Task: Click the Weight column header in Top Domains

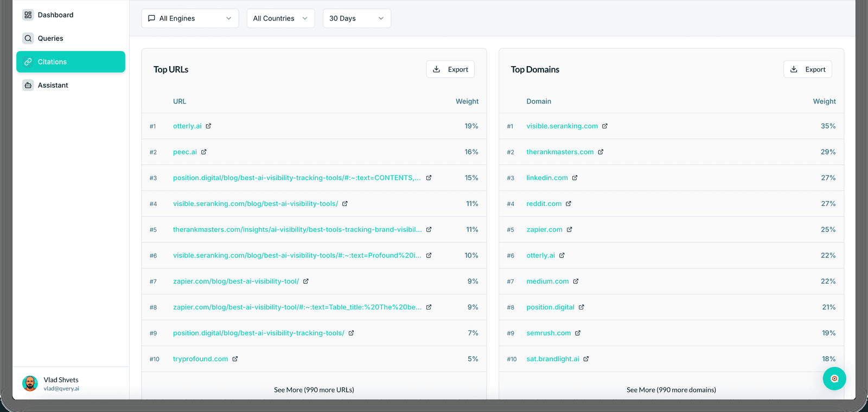Action: (x=825, y=101)
